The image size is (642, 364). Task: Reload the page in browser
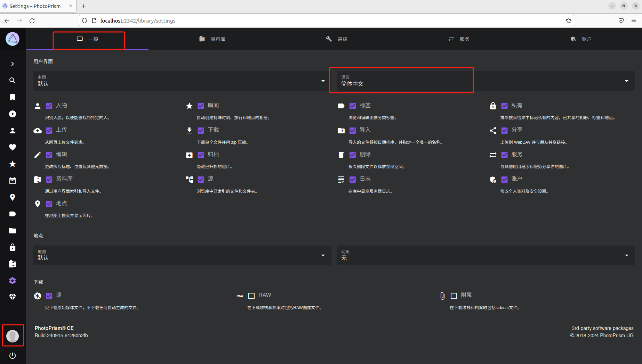point(32,21)
